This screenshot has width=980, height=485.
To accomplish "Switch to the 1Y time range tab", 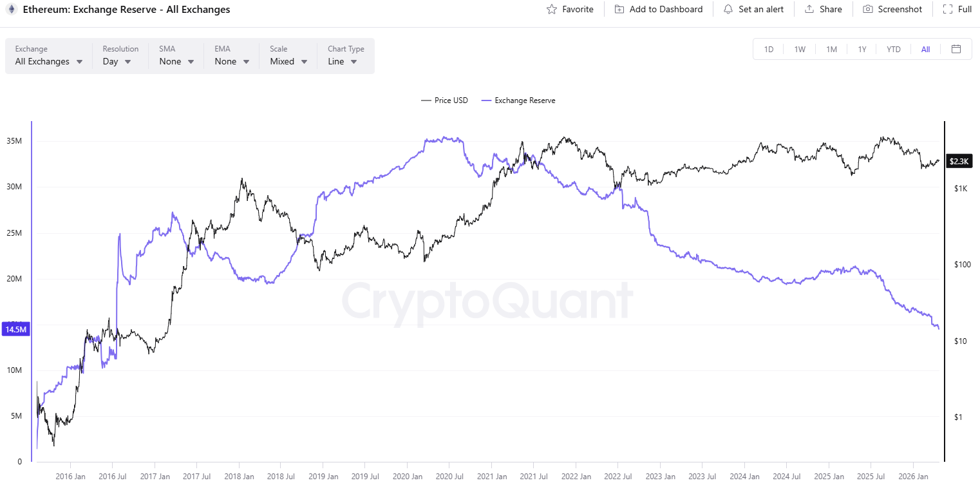I will [862, 48].
